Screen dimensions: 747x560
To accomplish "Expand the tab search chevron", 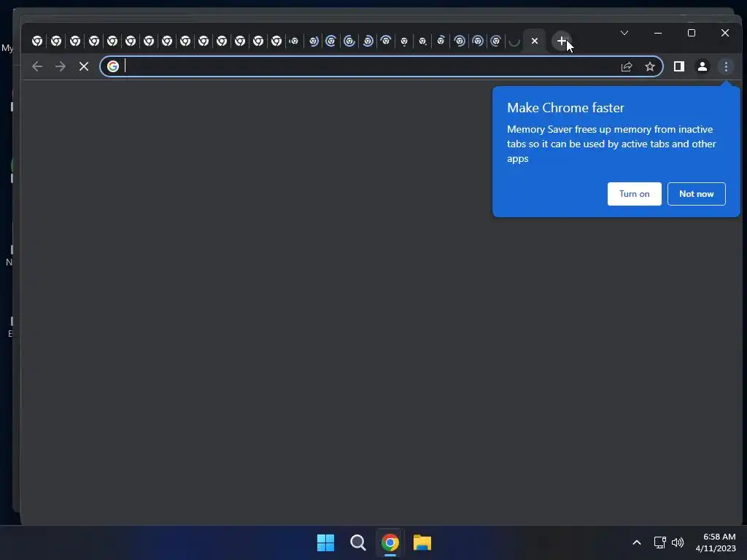I will click(x=624, y=33).
